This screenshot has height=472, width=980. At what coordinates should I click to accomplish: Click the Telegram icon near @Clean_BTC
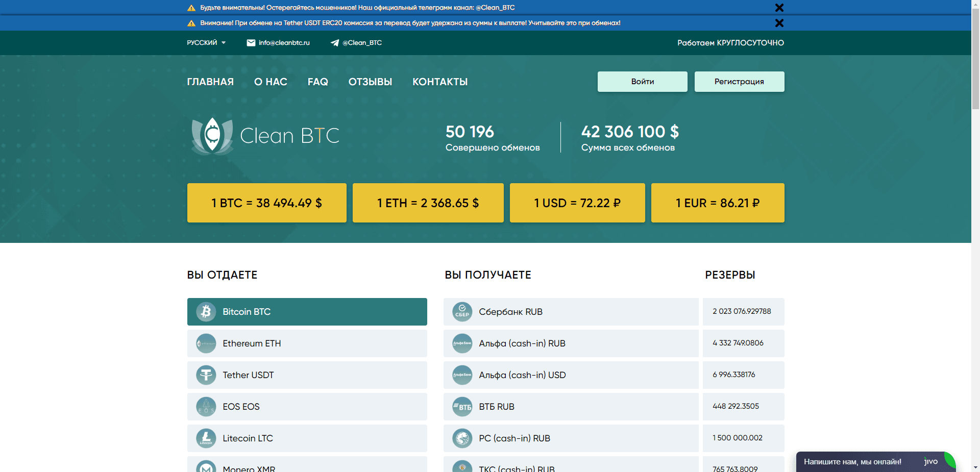click(335, 43)
